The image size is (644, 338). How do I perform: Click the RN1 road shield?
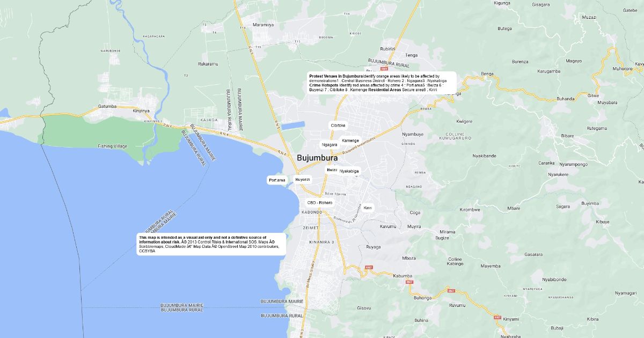[x=384, y=69]
